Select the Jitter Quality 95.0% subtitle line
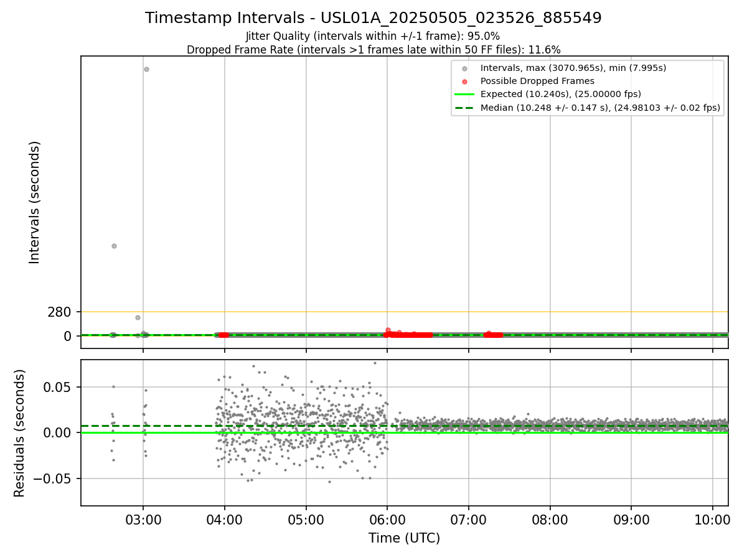Viewport: 747px width, 560px height. pos(373,36)
